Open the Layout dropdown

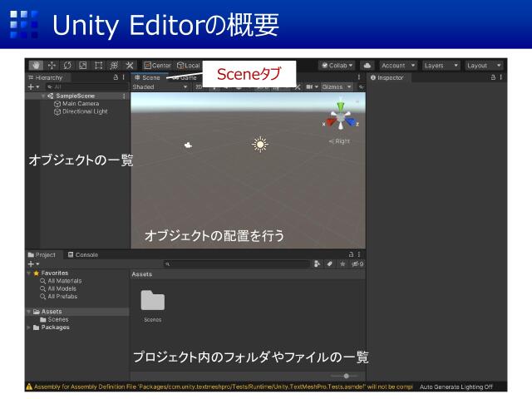click(x=484, y=65)
